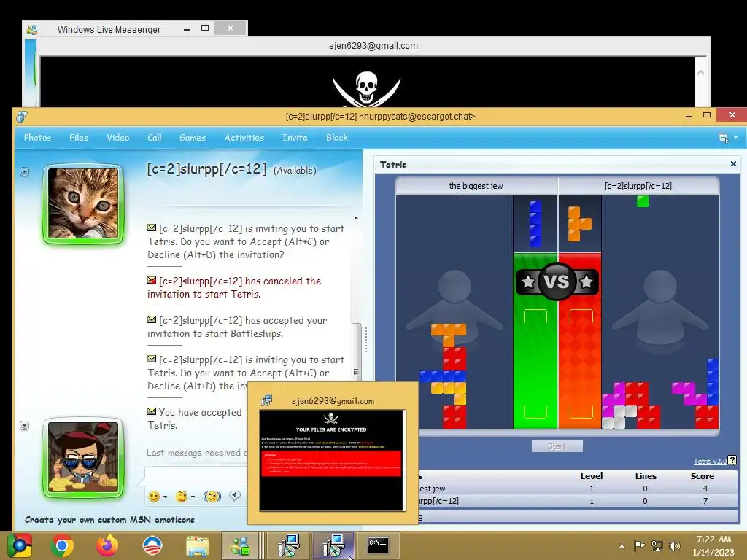Click the Lines column header
747x560 pixels.
pyautogui.click(x=646, y=476)
